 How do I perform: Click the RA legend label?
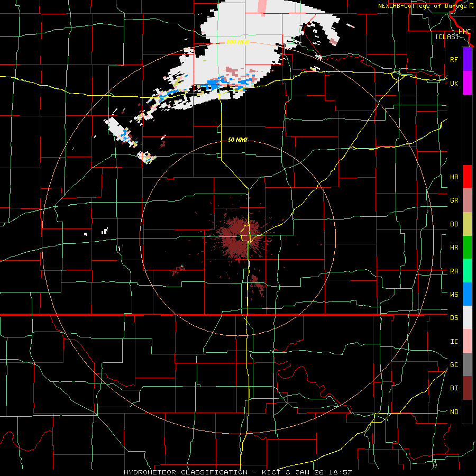[x=454, y=271]
